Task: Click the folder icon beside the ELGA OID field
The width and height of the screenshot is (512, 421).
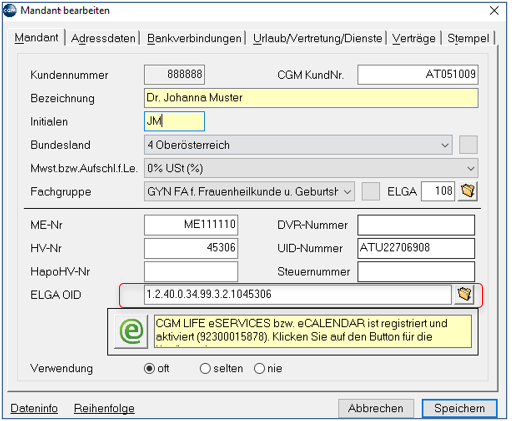Action: (x=464, y=294)
